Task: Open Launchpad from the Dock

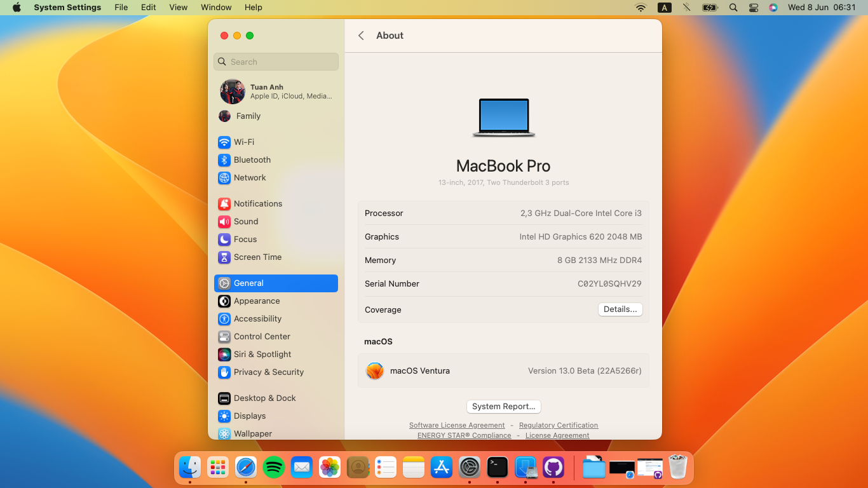Action: click(x=218, y=468)
